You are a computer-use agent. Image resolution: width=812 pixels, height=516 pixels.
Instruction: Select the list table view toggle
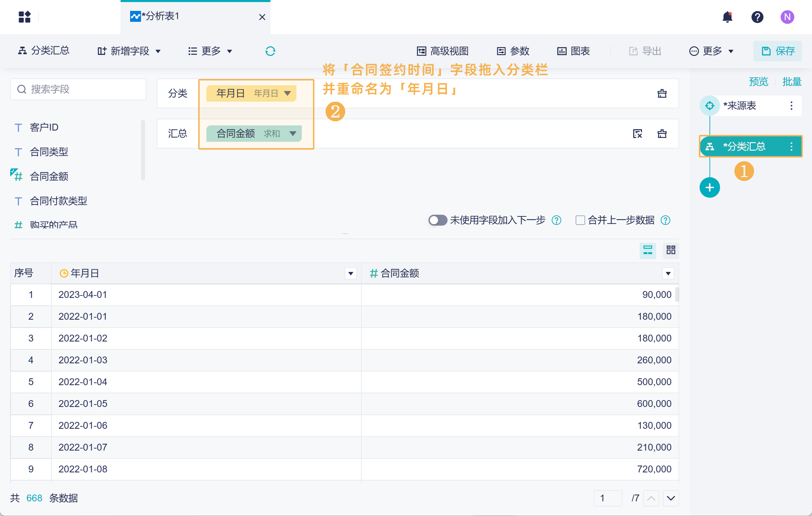pos(647,250)
